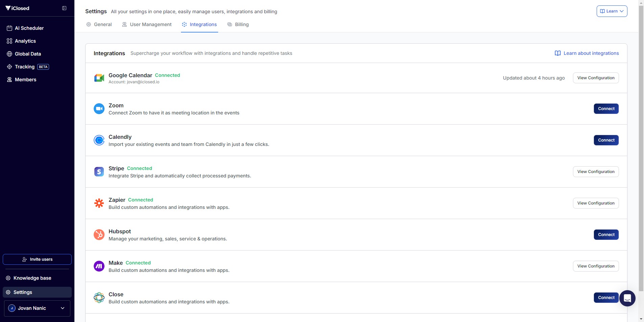The width and height of the screenshot is (644, 322).
Task: Click the Zapier integration icon
Action: 99,203
